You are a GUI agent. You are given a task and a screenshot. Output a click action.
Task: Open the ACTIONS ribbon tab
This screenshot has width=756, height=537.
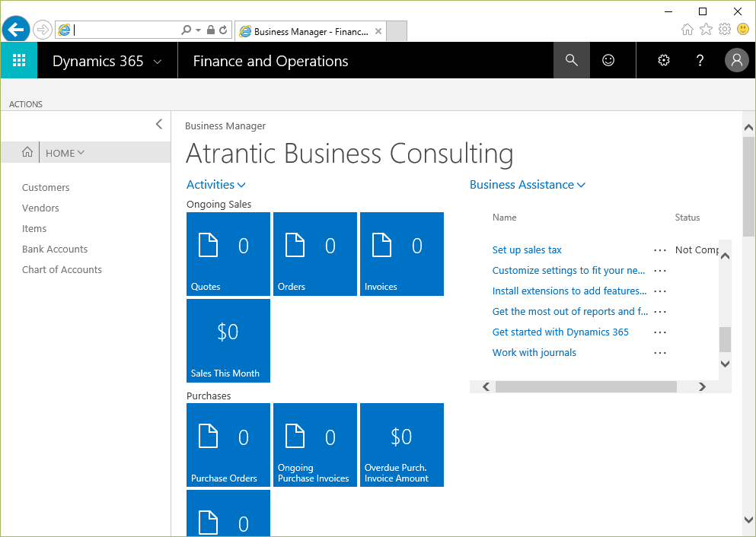point(26,104)
